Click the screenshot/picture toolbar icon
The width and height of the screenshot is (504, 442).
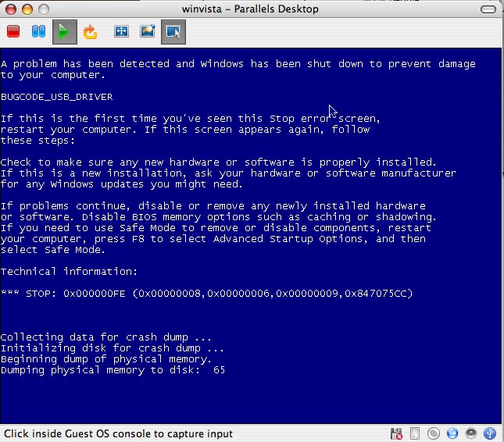[x=147, y=32]
